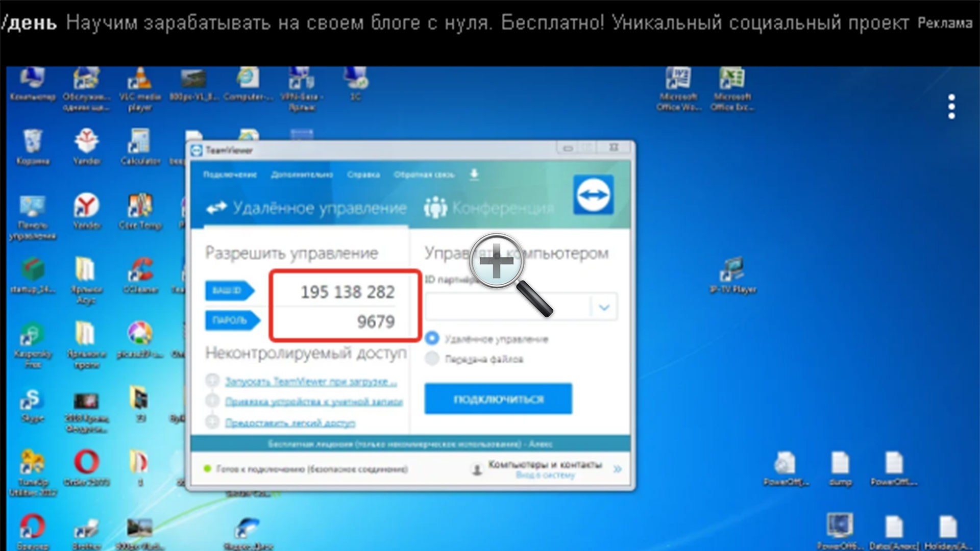Open CCleaner desktop shortcut

pos(140,275)
